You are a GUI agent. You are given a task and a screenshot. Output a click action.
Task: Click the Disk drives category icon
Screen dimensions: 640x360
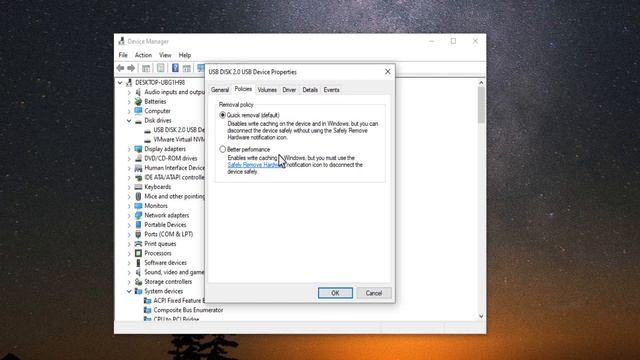[x=138, y=121]
